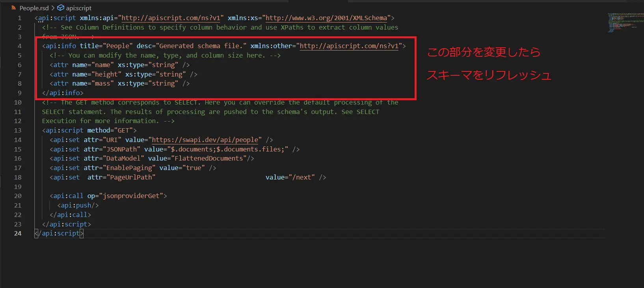644x288 pixels.
Task: Click the api:push tag on line 21
Action: pyautogui.click(x=78, y=205)
